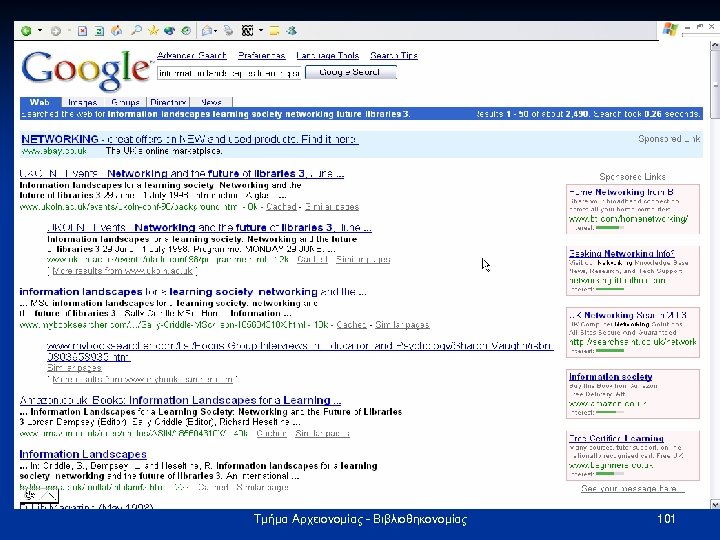Click the Mail envelope toolbar icon
Viewport: 720px width, 540px height.
pyautogui.click(x=207, y=31)
